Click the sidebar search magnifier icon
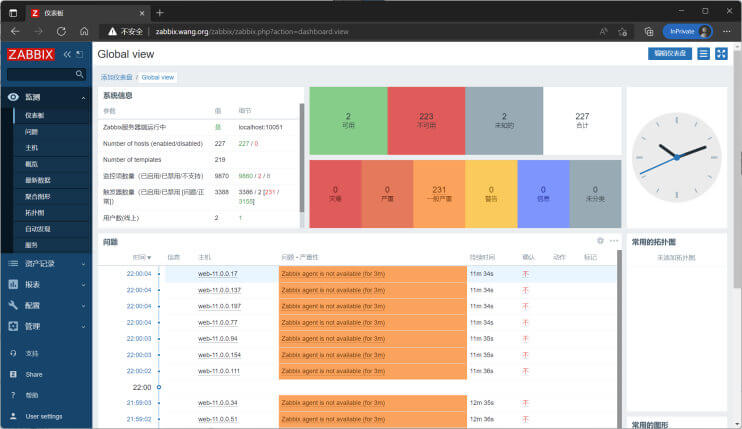 click(x=80, y=74)
